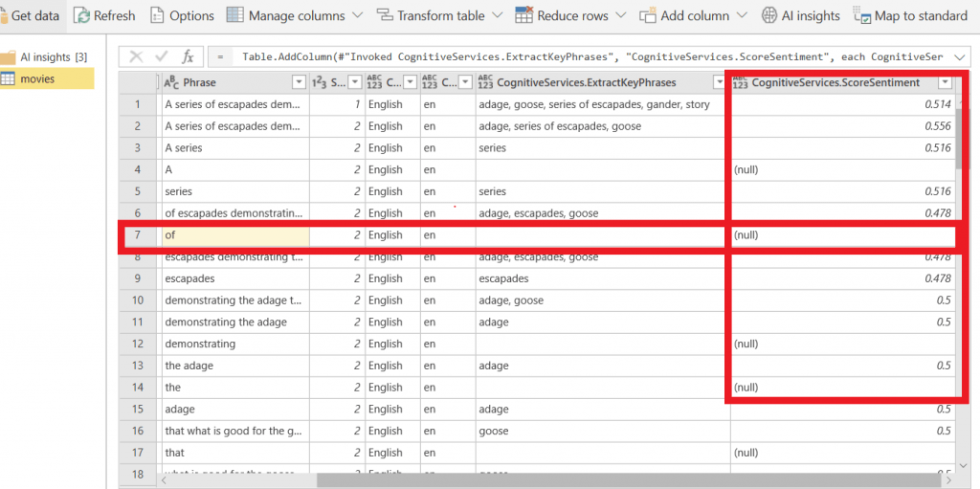Click the 'A series' phrase cell in row 3
This screenshot has height=489, width=980.
[x=235, y=148]
